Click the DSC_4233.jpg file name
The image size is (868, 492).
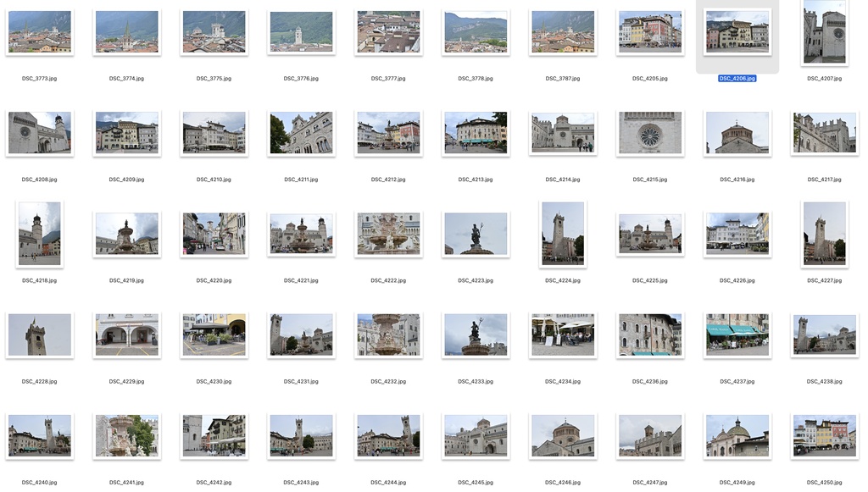[475, 381]
